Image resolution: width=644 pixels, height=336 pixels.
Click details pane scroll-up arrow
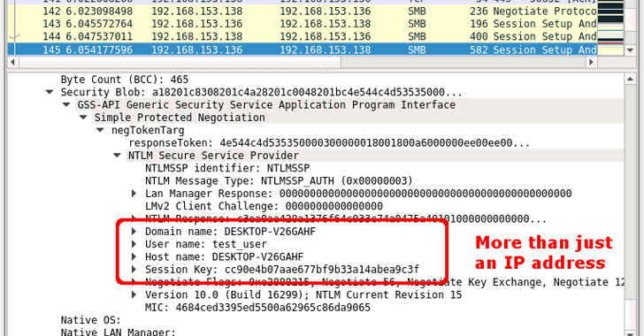pyautogui.click(x=631, y=79)
